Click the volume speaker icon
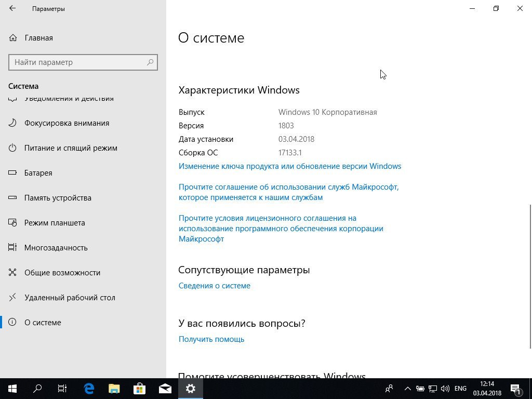The height and width of the screenshot is (399, 532). coord(445,389)
